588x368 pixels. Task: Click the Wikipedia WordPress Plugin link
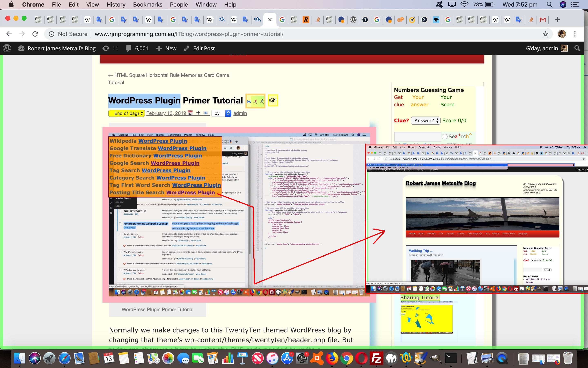pos(163,141)
